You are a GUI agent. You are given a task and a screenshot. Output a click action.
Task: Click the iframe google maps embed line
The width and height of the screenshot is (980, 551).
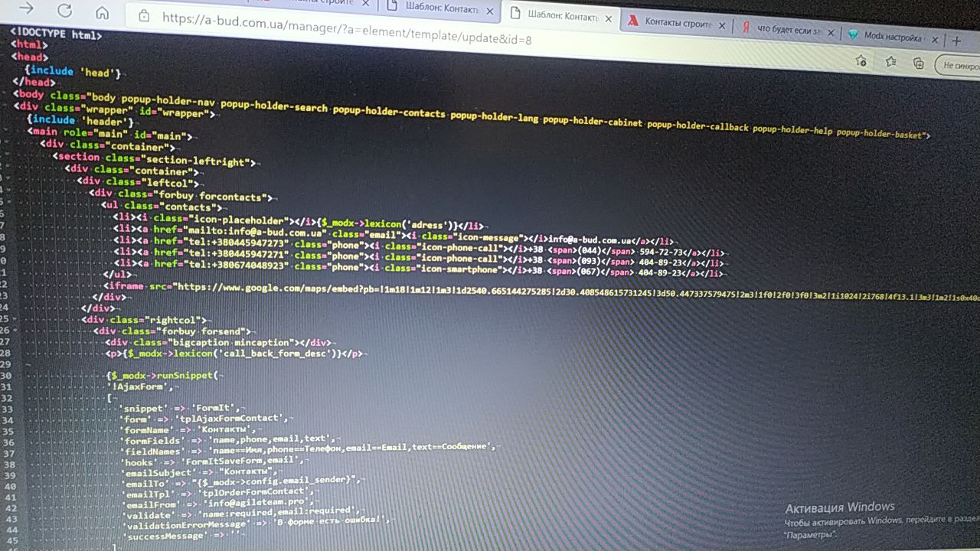(x=543, y=291)
